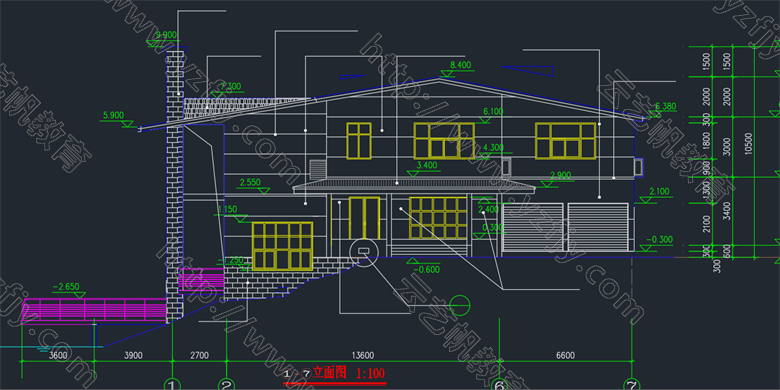This screenshot has height=390, width=780.
Task: Click the 13600 dimension text
Action: tap(362, 355)
